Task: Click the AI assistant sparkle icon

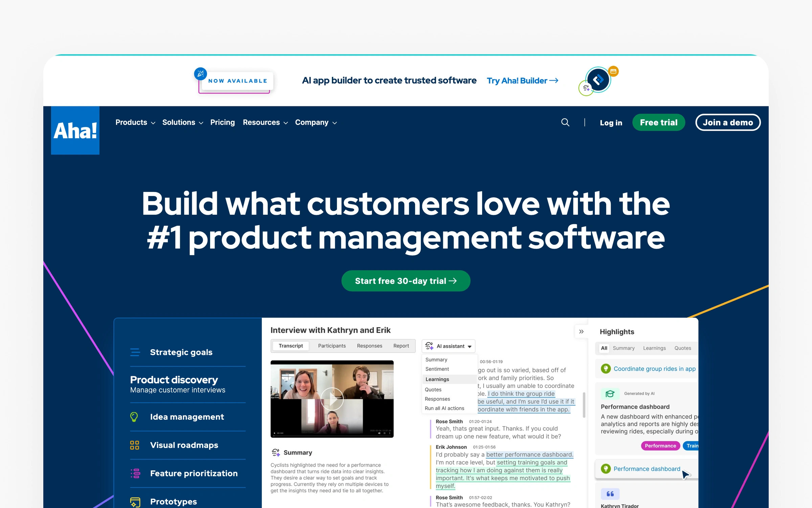Action: pyautogui.click(x=429, y=346)
